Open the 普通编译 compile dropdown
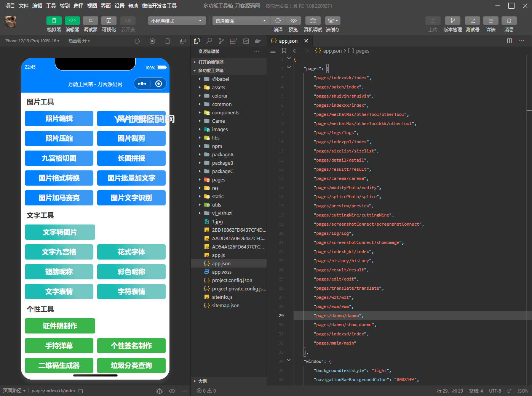The image size is (532, 396). click(241, 21)
